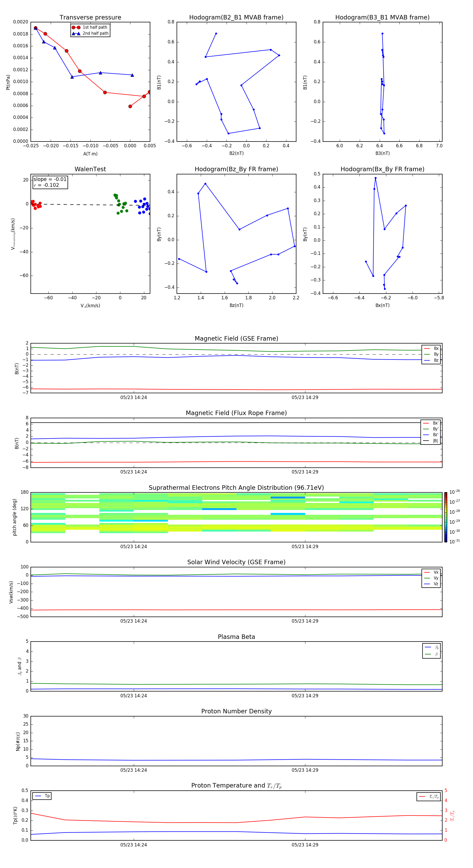Image resolution: width=473 pixels, height=868 pixels.
Task: Select the "r = -0.102" annotation
Action: [47, 185]
